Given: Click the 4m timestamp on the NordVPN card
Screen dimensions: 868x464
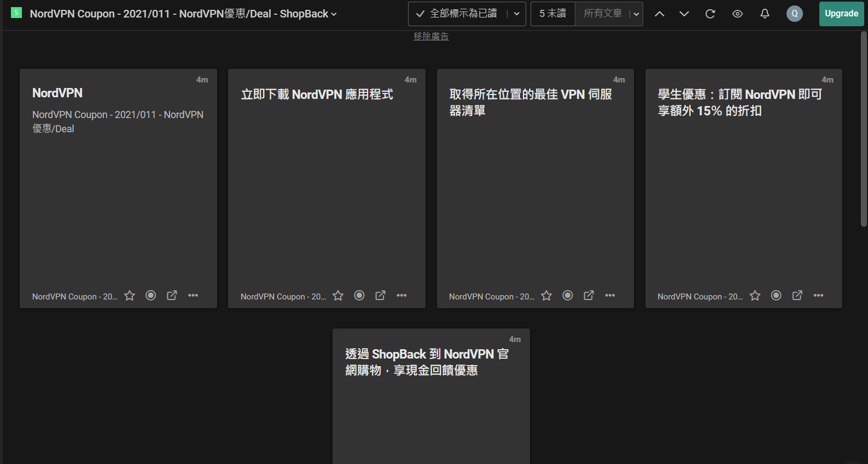Looking at the screenshot, I should point(202,80).
